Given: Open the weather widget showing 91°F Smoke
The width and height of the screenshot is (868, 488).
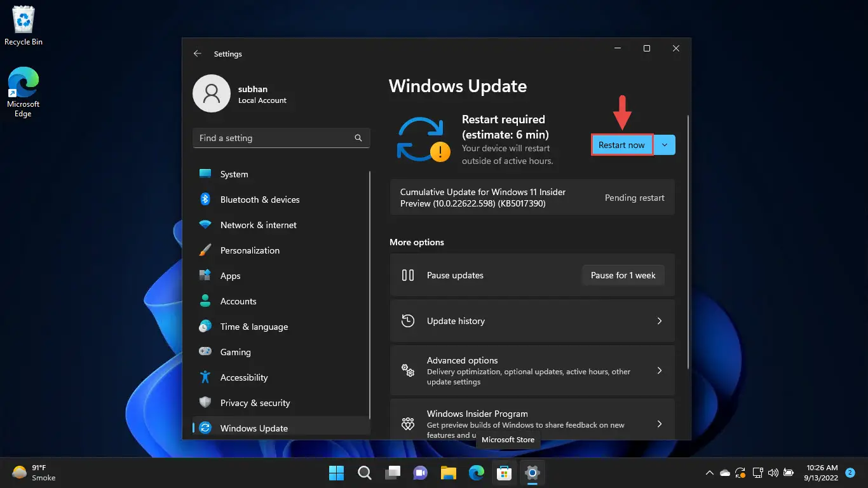Looking at the screenshot, I should tap(34, 473).
